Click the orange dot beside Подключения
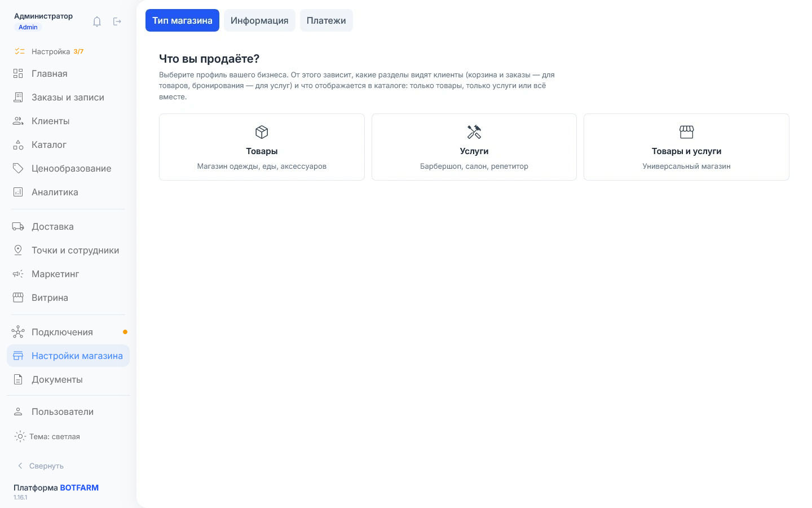 click(x=125, y=332)
